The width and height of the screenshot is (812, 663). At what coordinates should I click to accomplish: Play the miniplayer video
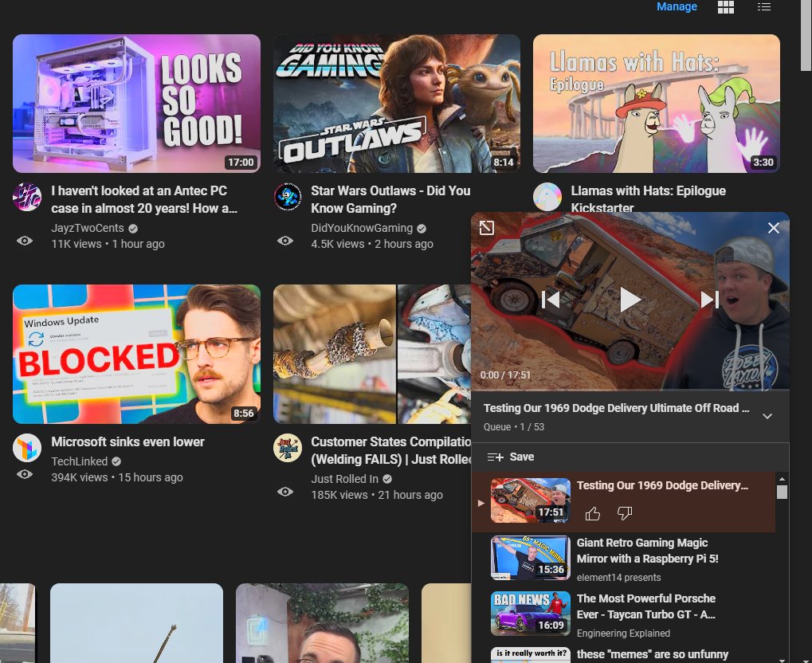630,300
